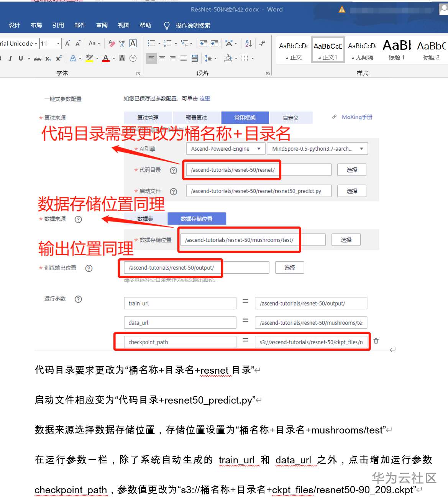
Task: Click warning triangle icon in title bar
Action: tap(342, 10)
